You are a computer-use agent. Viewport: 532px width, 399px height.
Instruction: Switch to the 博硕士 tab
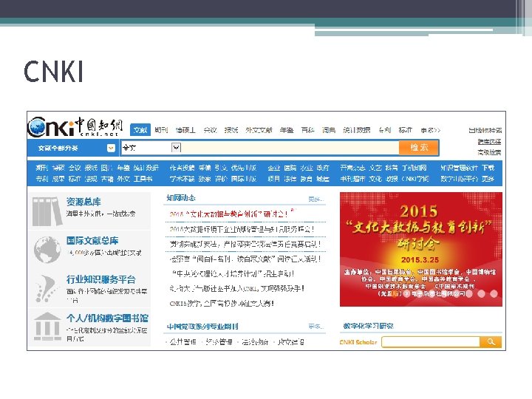pos(185,130)
